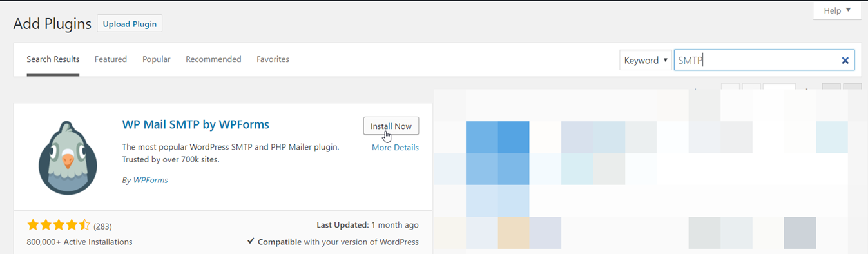The height and width of the screenshot is (254, 868).
Task: Click the half-filled fifth rating star
Action: coord(84,226)
